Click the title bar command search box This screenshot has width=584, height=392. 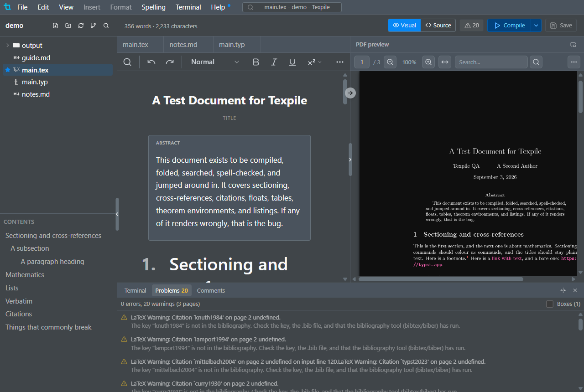(x=292, y=7)
